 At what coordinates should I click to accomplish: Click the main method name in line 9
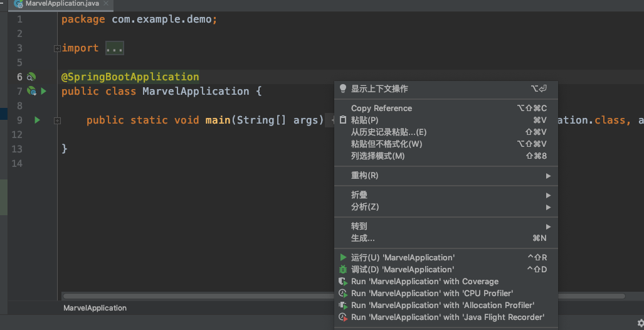[218, 120]
